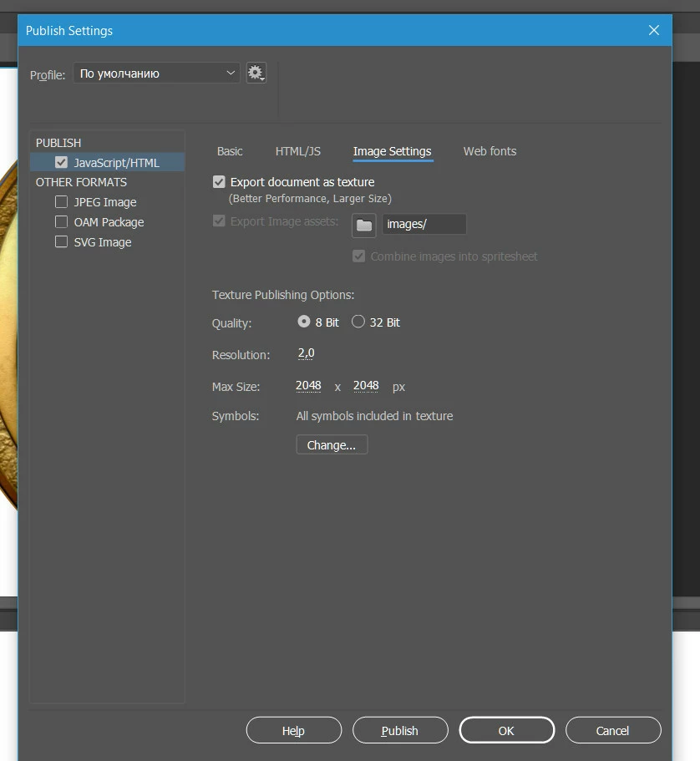
Task: Click the SVG Image label
Action: point(103,242)
